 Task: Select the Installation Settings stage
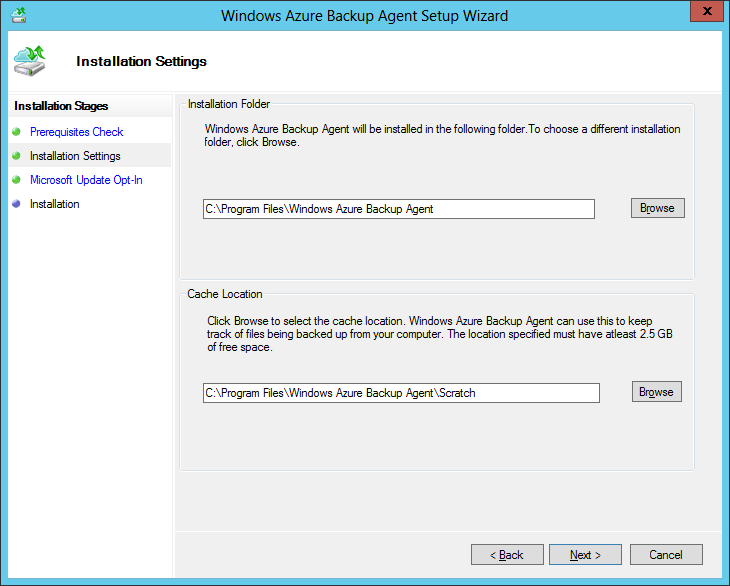click(75, 156)
